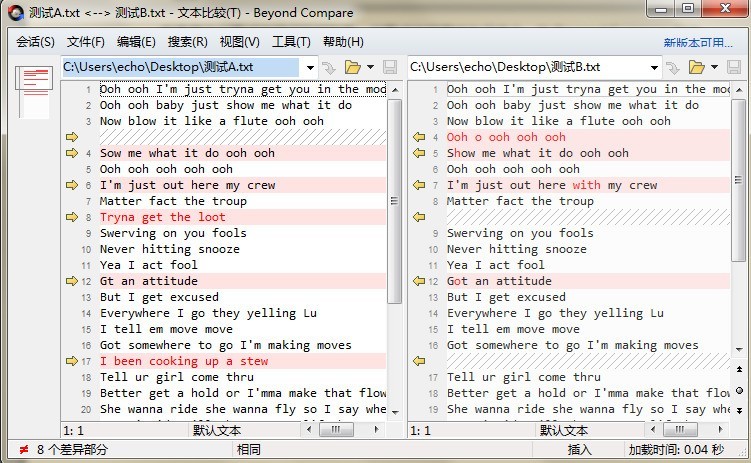Click the not-equal differences icon in status bar
This screenshot has height=463, width=751.
click(x=24, y=450)
